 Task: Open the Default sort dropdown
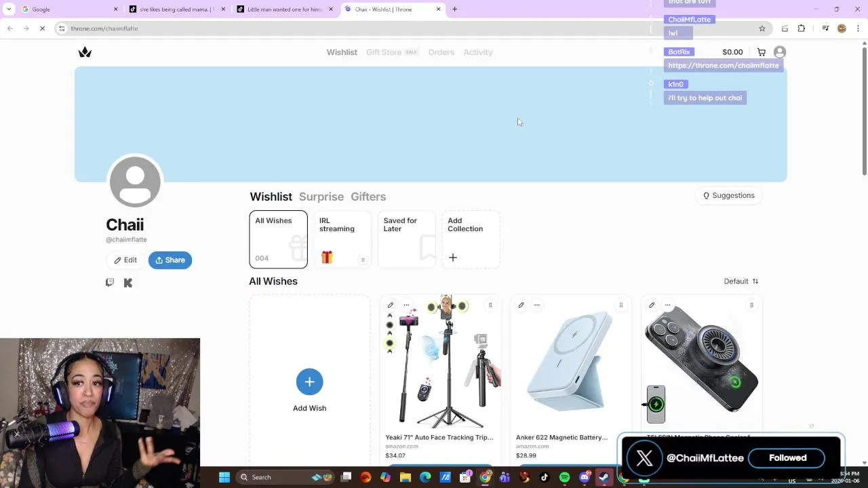click(x=741, y=281)
